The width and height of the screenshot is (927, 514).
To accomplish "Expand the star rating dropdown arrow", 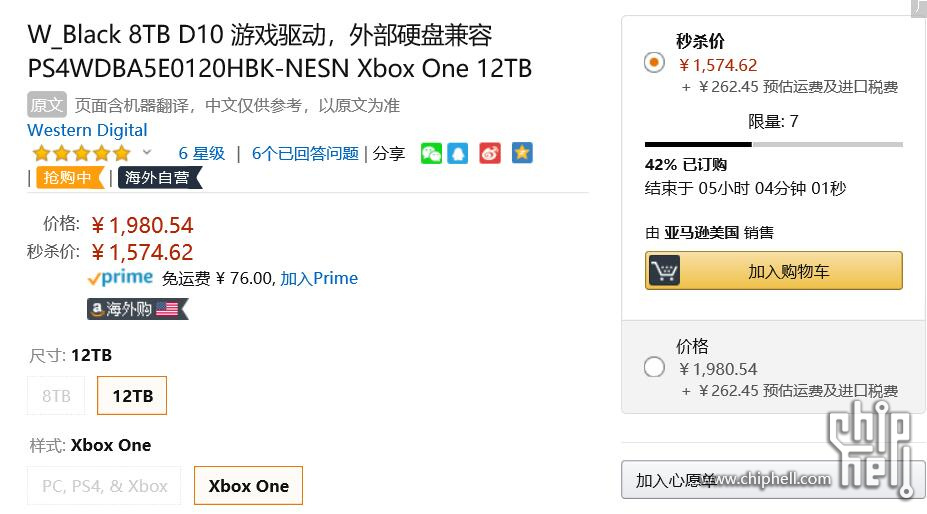I will point(147,153).
